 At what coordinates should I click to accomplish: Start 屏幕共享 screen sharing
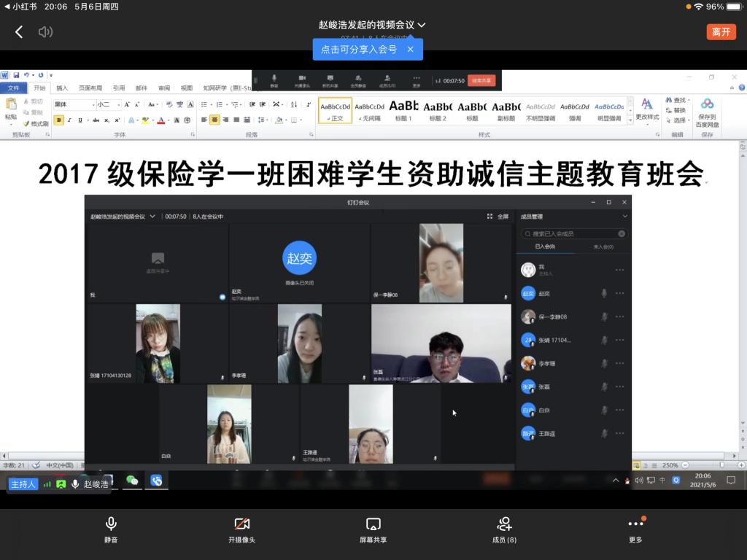pyautogui.click(x=373, y=530)
